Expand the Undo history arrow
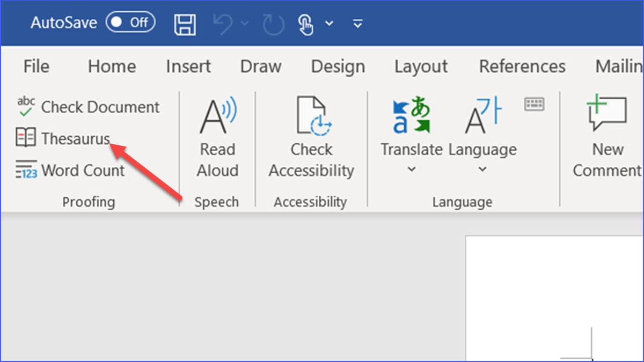644x362 pixels. click(245, 24)
